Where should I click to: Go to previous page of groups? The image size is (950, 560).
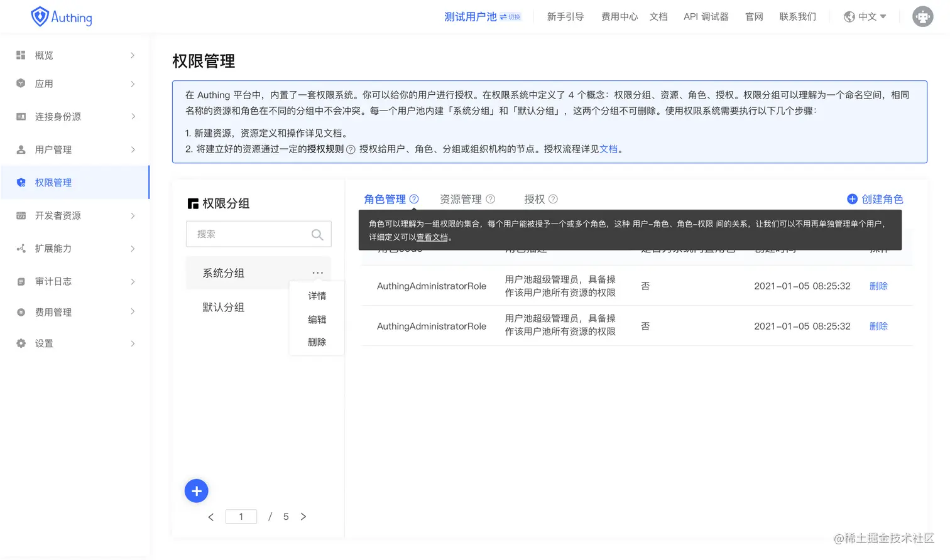pyautogui.click(x=211, y=517)
